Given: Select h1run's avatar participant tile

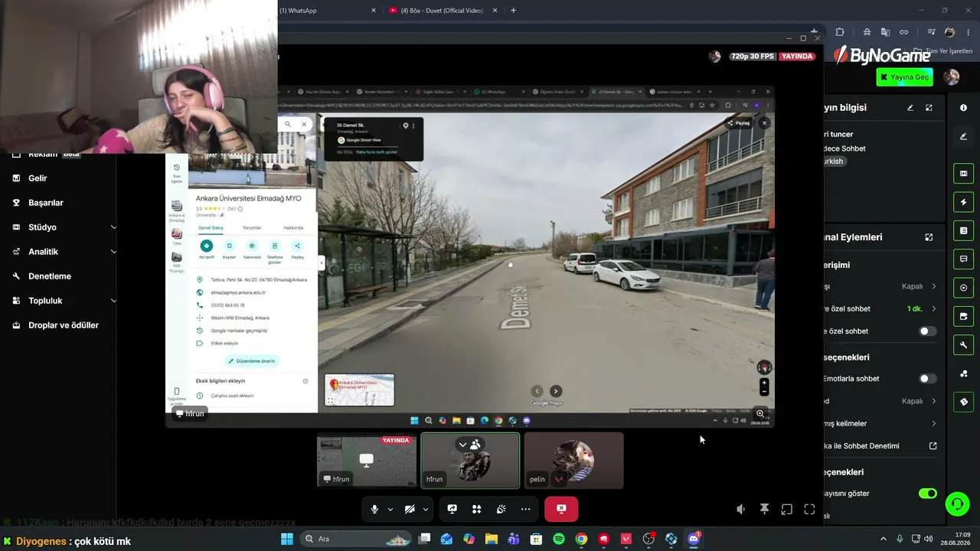Looking at the screenshot, I should pyautogui.click(x=470, y=461).
